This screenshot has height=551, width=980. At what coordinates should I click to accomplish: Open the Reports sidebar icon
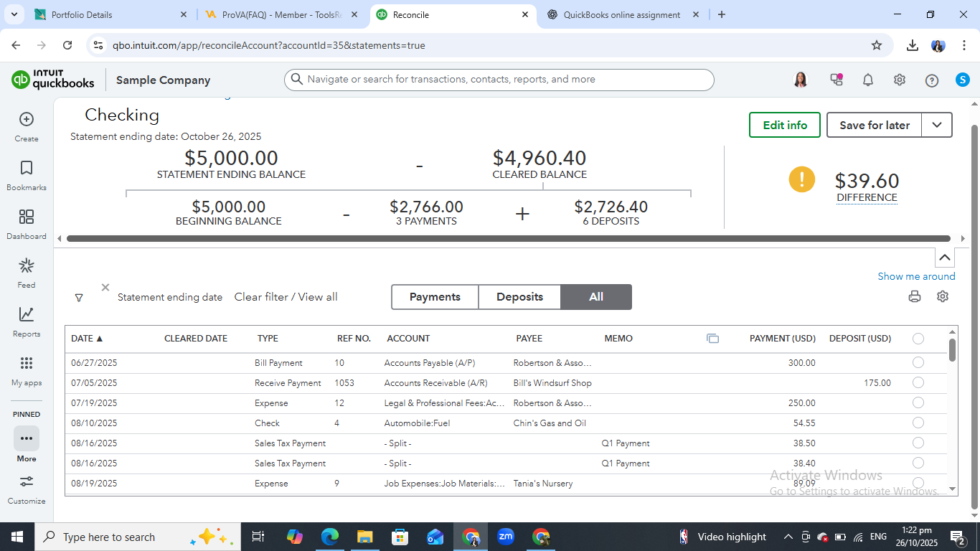[27, 315]
